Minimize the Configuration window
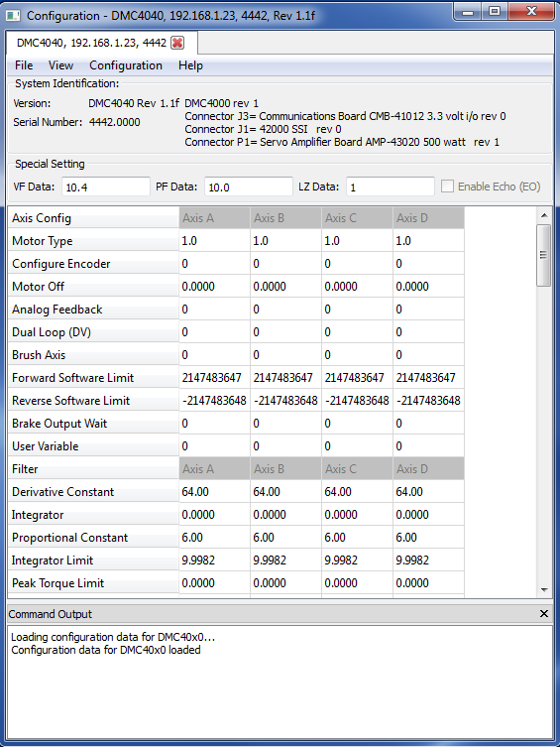Image resolution: width=560 pixels, height=747 pixels. (468, 12)
